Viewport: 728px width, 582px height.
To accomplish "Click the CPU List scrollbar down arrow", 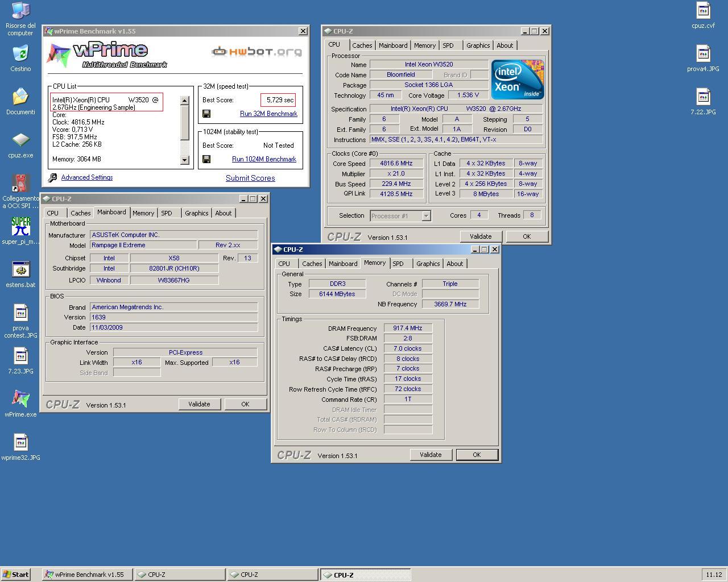I will [x=184, y=160].
